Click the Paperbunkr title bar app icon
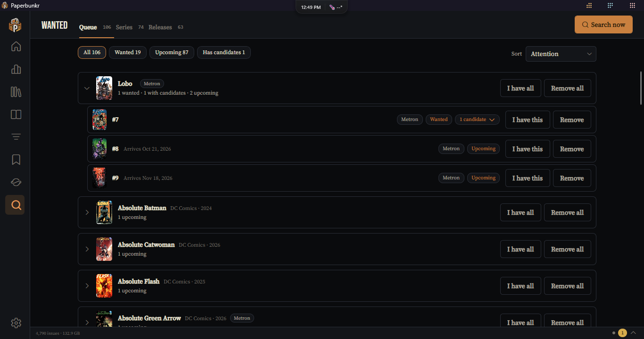Image resolution: width=644 pixels, height=339 pixels. (x=5, y=6)
